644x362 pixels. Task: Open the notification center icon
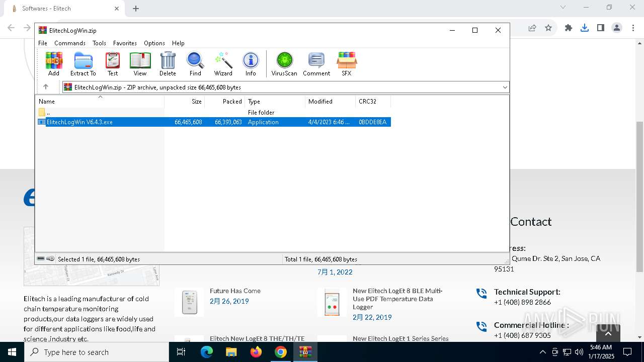(627, 352)
